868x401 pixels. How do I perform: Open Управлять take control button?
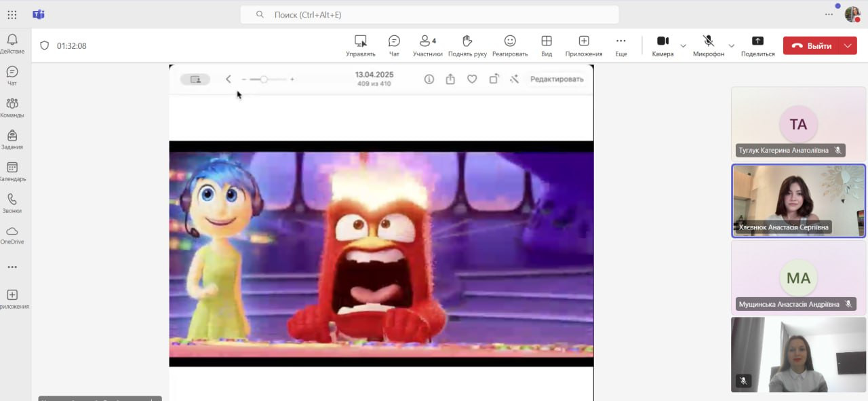point(361,45)
